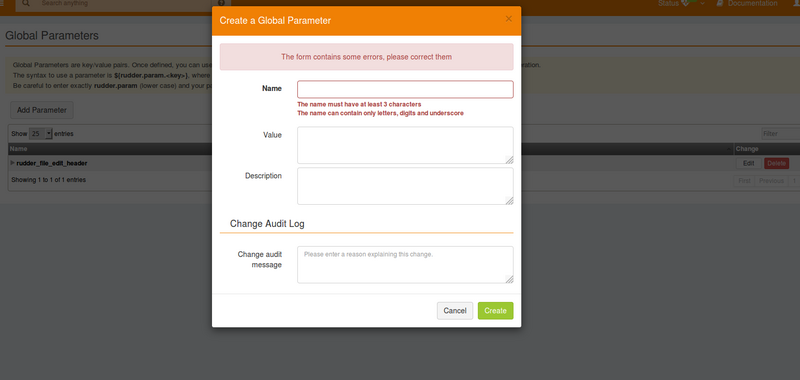Open the Show entries count dropdown

click(x=41, y=134)
